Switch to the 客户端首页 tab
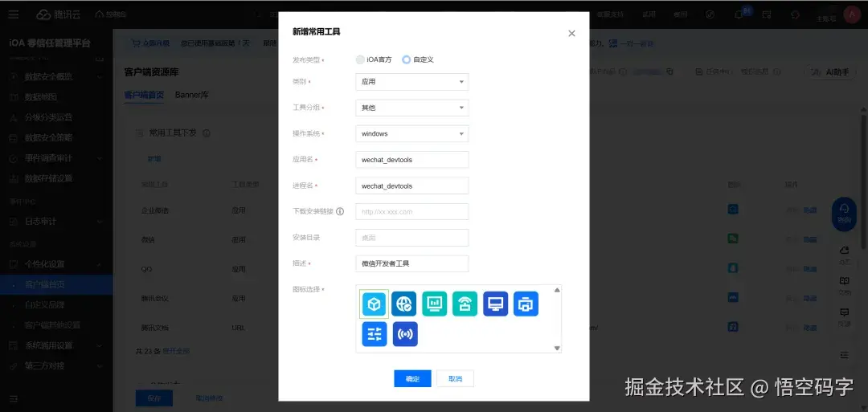The image size is (868, 412). tap(144, 95)
